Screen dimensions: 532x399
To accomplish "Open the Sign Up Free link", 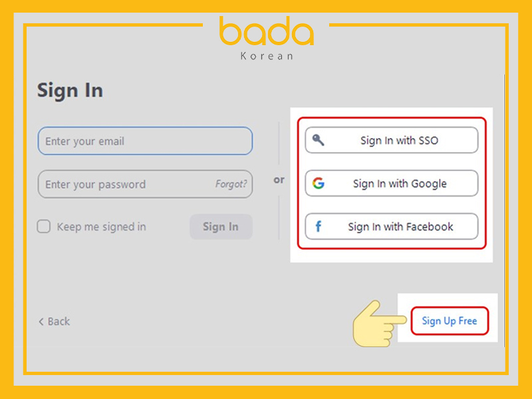I will pyautogui.click(x=450, y=321).
